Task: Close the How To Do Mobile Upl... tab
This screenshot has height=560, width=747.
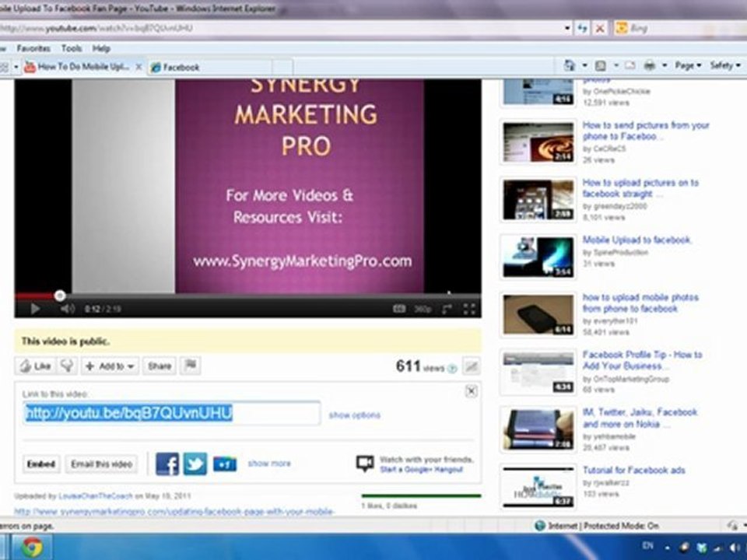Action: click(x=139, y=67)
